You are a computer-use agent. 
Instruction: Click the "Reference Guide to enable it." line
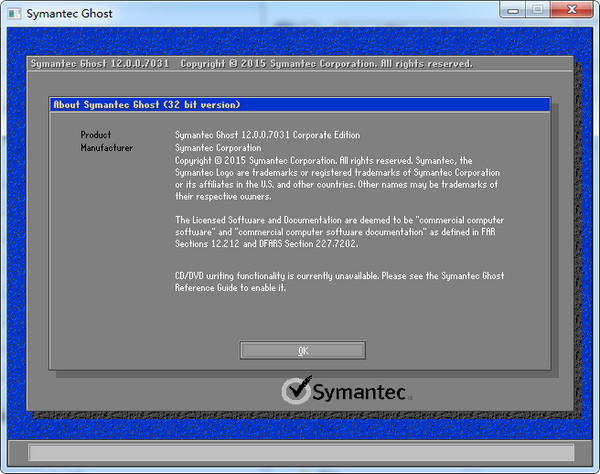230,287
